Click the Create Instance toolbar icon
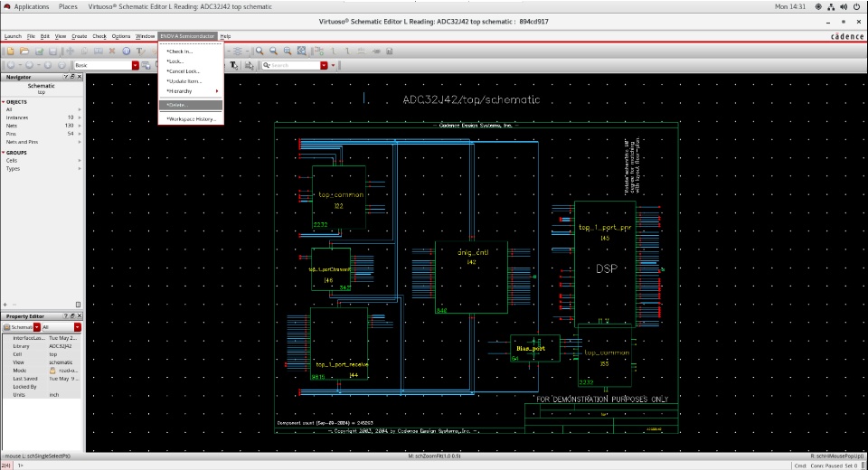The image size is (868, 470). point(319,51)
